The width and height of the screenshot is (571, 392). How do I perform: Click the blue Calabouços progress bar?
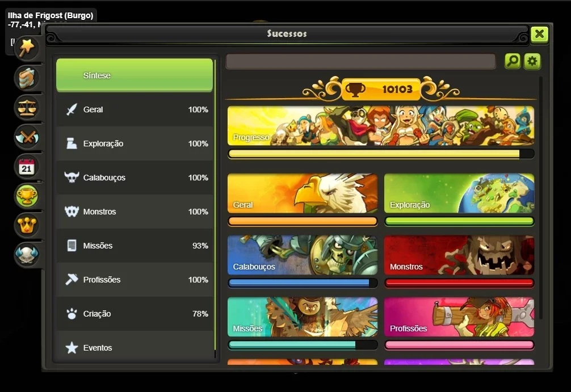coord(303,283)
